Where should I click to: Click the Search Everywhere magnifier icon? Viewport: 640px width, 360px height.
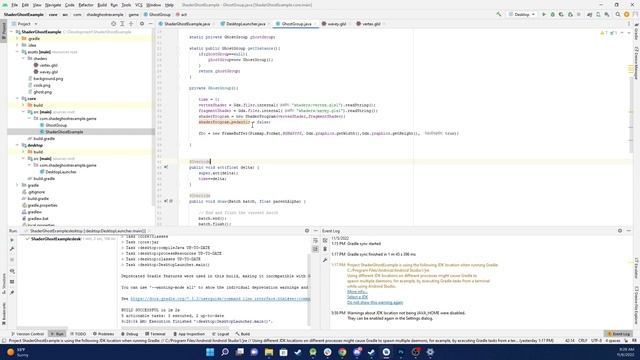click(x=618, y=14)
